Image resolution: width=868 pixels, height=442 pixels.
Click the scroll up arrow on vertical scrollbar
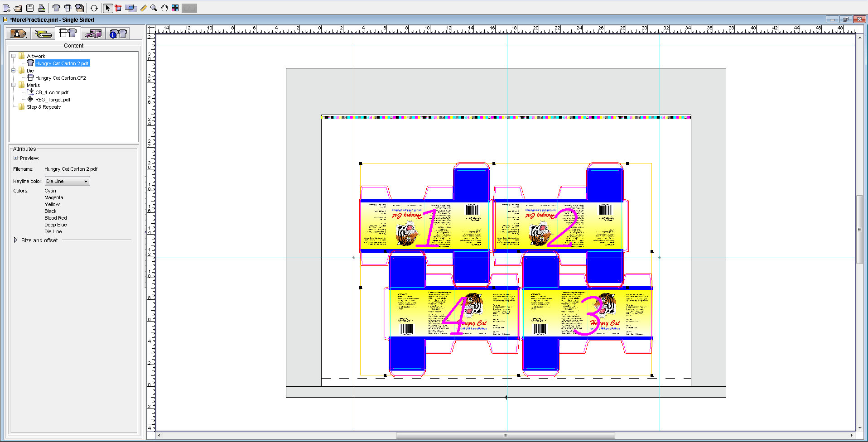point(859,37)
